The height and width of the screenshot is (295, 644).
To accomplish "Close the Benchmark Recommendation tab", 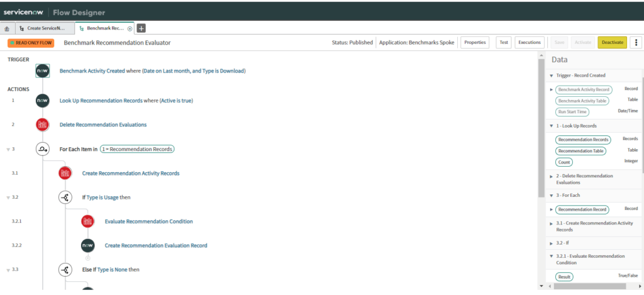I will tap(130, 28).
